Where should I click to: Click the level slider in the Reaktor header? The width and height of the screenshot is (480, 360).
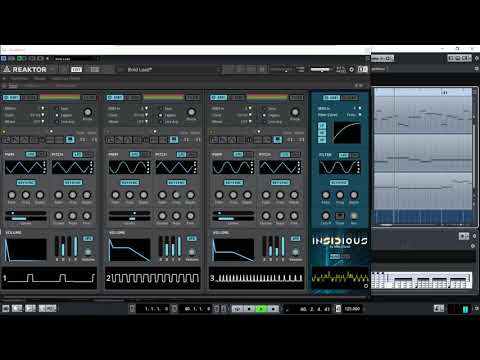coord(320,69)
